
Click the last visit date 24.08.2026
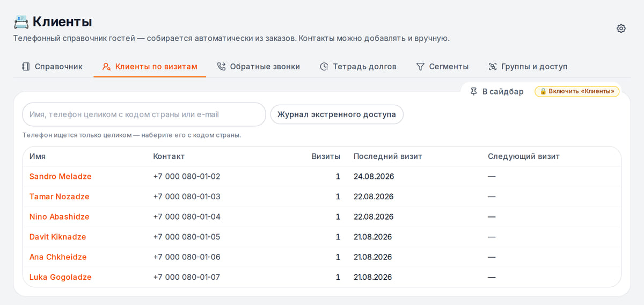374,176
